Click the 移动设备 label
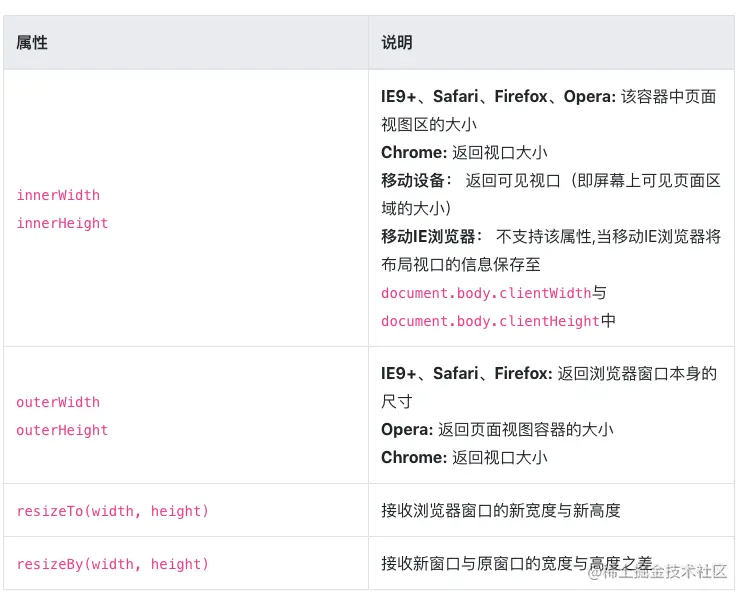 click(x=415, y=180)
